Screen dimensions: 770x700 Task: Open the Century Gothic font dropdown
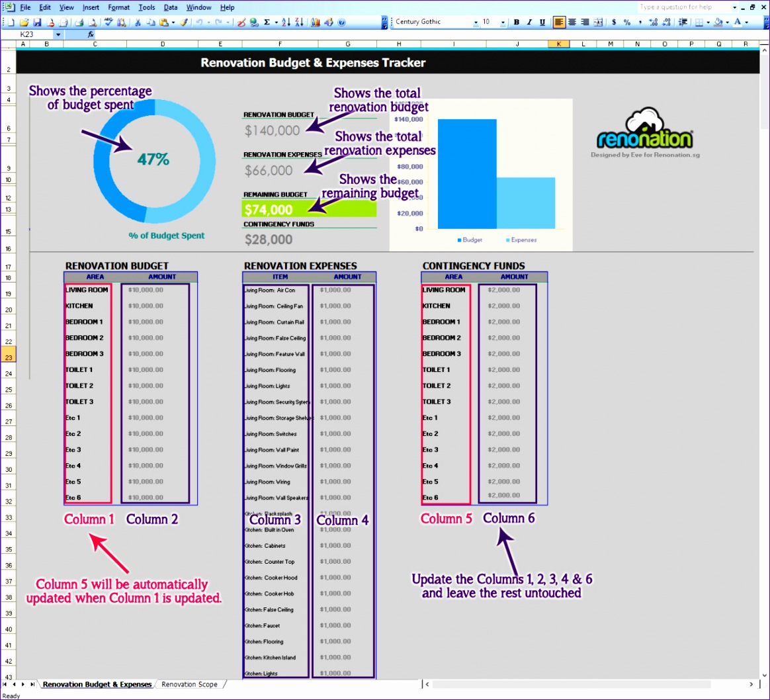pyautogui.click(x=475, y=22)
